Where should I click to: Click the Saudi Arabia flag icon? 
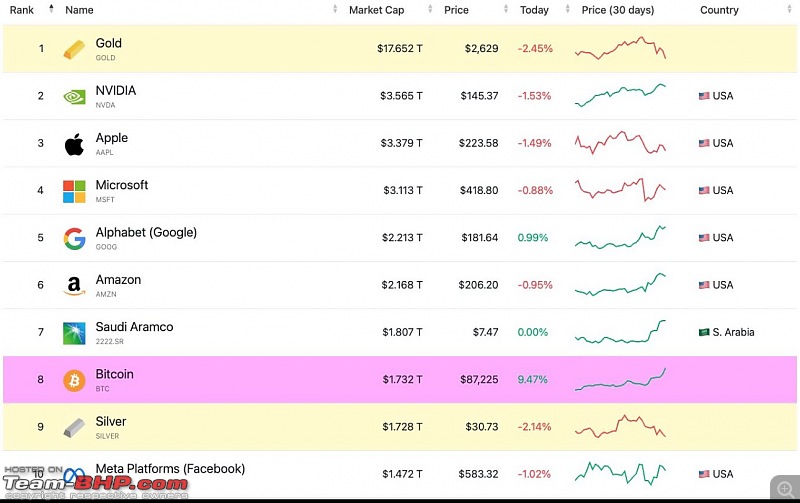click(704, 332)
